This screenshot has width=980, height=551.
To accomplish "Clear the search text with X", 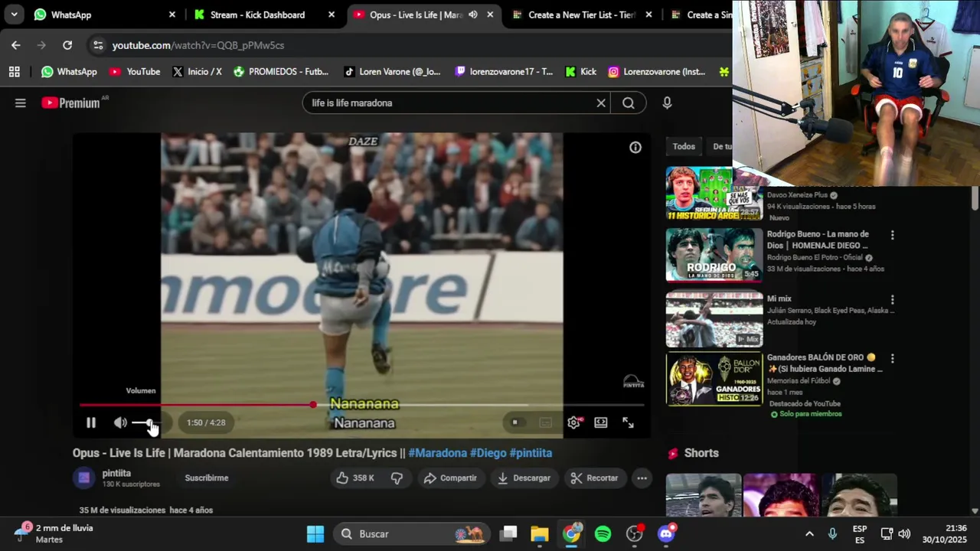I will [601, 103].
